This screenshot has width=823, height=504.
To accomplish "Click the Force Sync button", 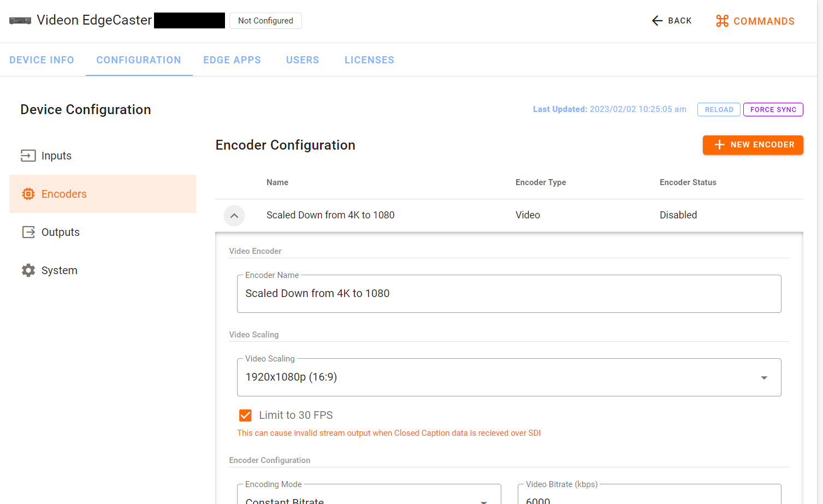I will pos(773,110).
